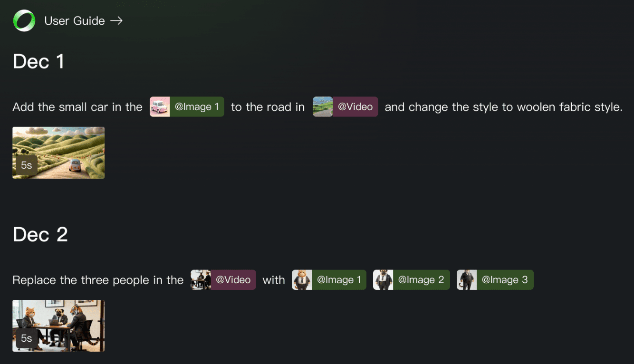Image resolution: width=634 pixels, height=364 pixels.
Task: Click the 5s badge on woolen hills video
Action: coord(27,165)
